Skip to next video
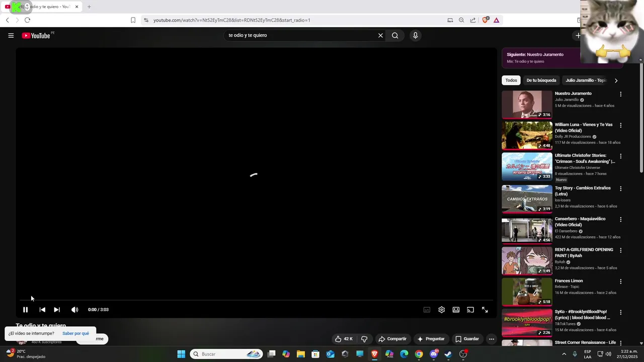The height and width of the screenshot is (362, 644). click(57, 310)
